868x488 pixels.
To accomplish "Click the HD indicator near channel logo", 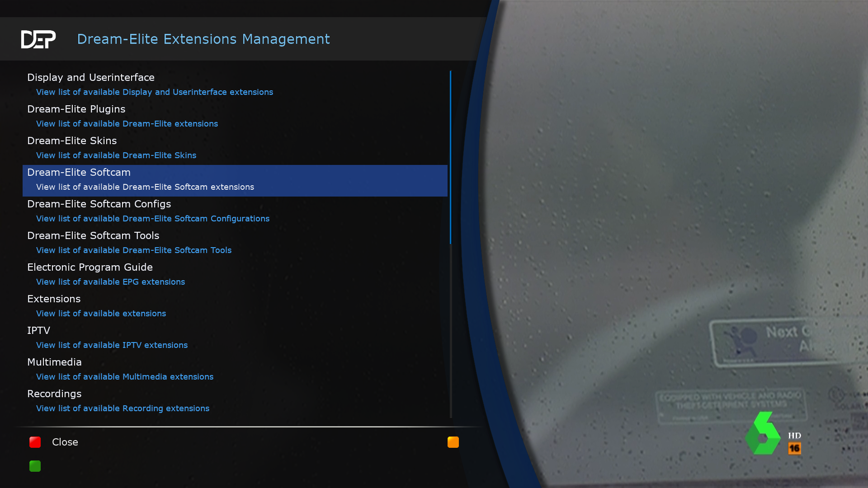I will coord(794,436).
